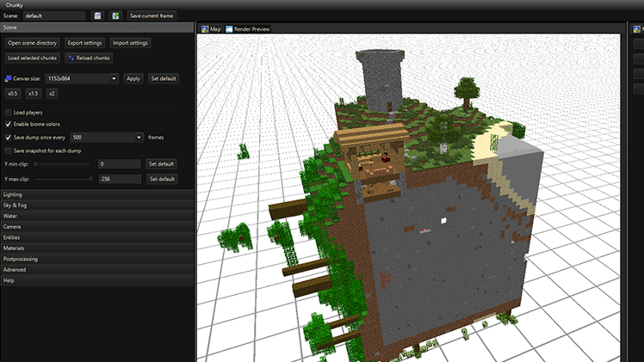The image size is (644, 362).
Task: Click the Scene name text field
Action: click(x=54, y=15)
